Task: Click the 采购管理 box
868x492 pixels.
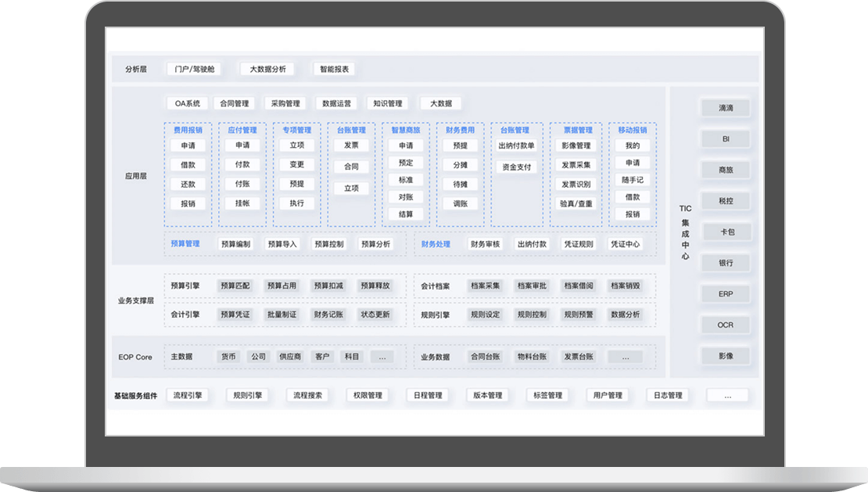Action: (285, 103)
